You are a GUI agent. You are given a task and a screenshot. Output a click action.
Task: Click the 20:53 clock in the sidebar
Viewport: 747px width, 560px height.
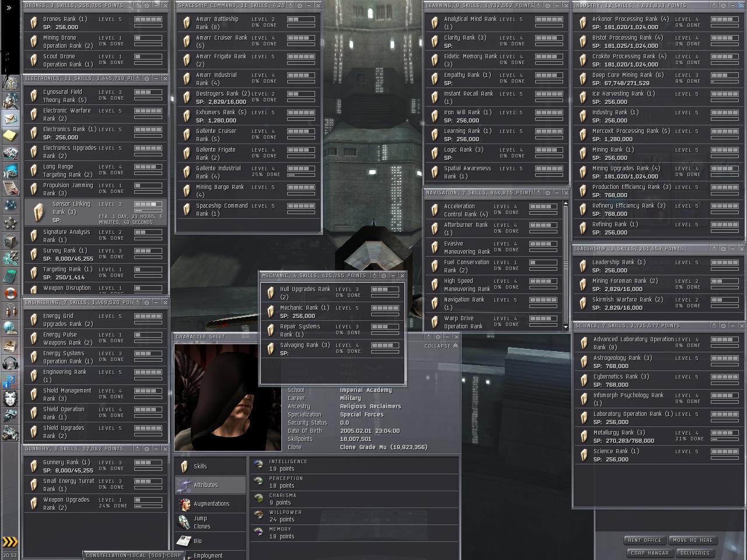click(10, 555)
